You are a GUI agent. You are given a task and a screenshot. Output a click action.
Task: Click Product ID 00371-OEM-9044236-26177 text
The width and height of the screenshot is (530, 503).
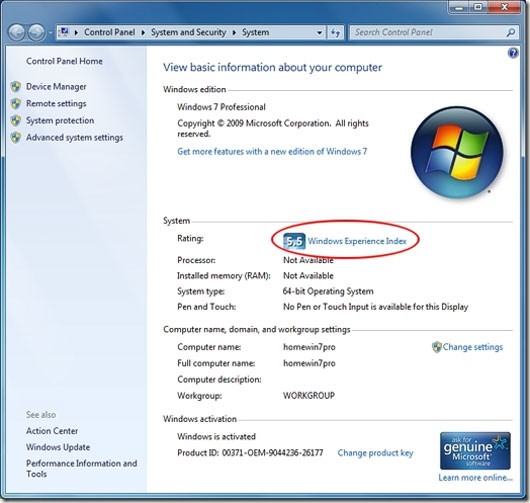tap(250, 453)
